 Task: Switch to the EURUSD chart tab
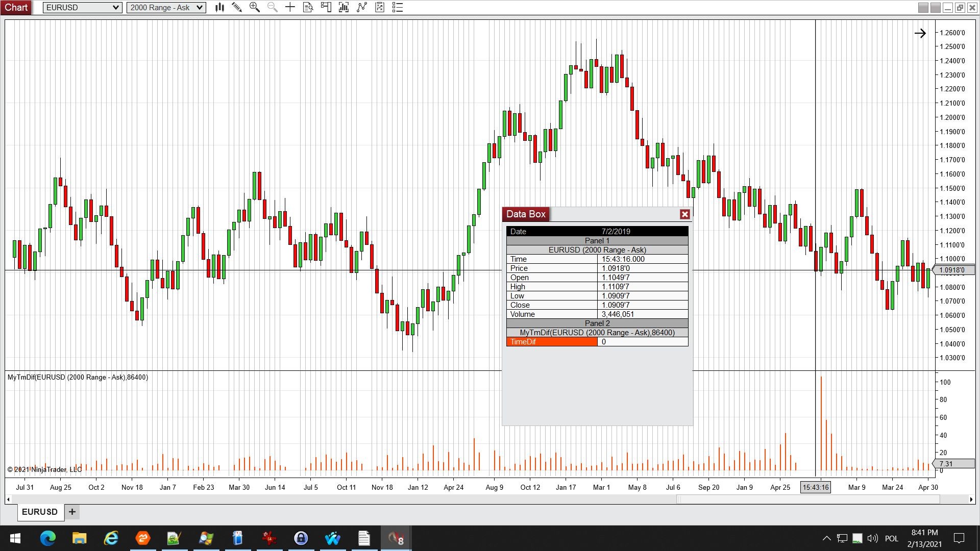[x=40, y=512]
